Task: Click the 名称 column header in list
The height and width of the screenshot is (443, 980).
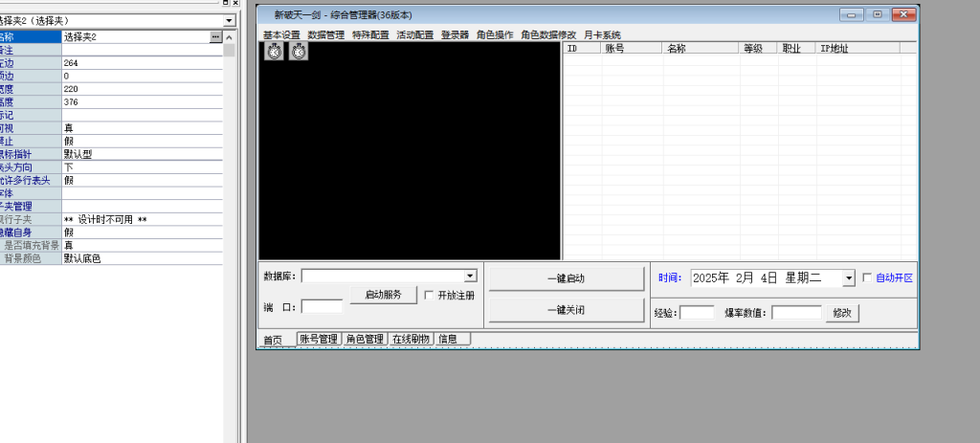Action: click(702, 48)
